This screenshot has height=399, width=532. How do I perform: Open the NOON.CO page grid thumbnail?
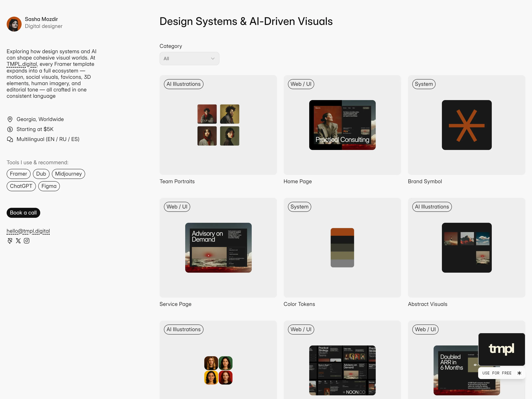click(342, 370)
